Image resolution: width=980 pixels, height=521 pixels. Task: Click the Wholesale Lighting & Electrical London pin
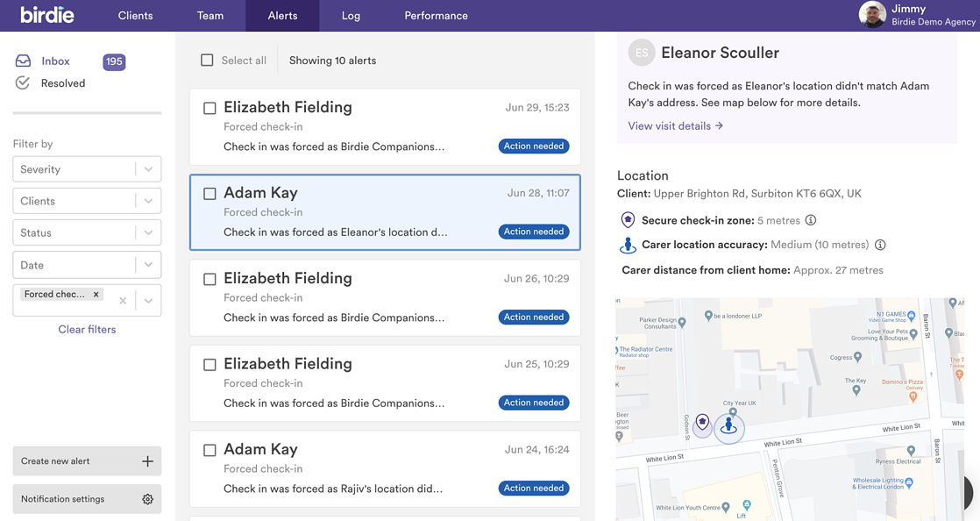pos(909,482)
